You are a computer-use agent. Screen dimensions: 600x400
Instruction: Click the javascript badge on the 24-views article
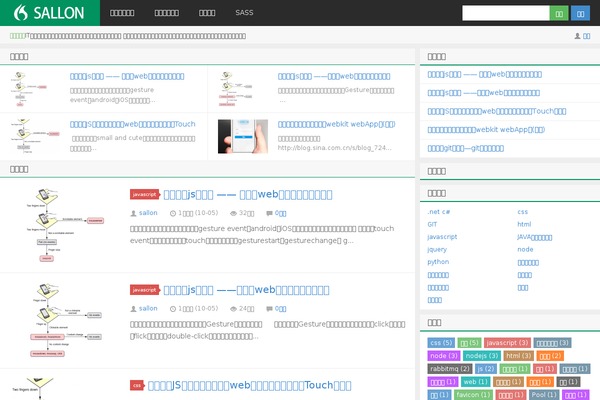coord(144,290)
